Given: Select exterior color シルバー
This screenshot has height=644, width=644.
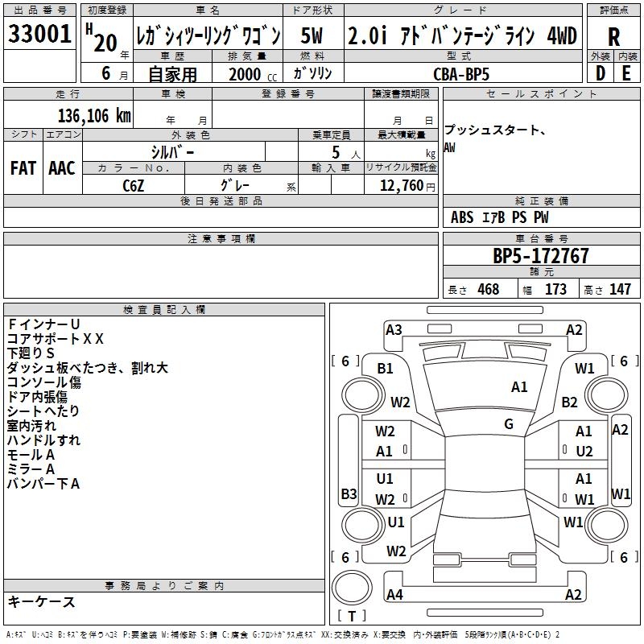Looking at the screenshot, I should pyautogui.click(x=172, y=152).
